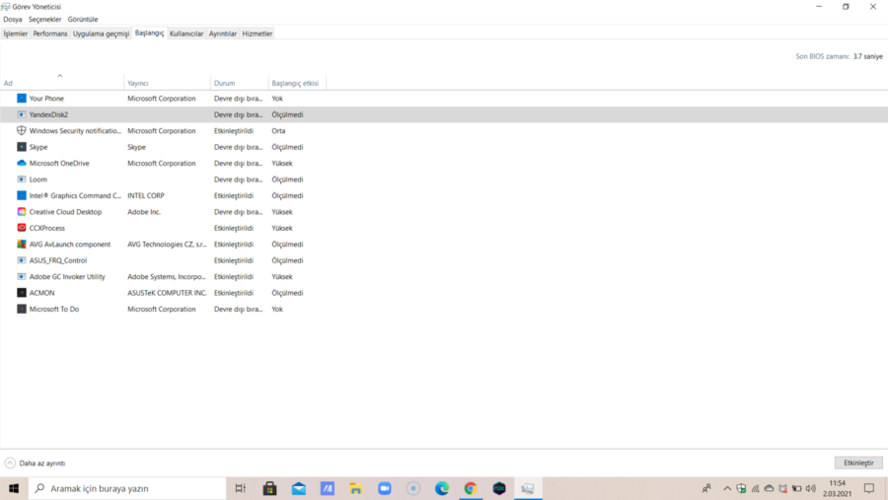Viewport: 888px width, 500px height.
Task: Open Task View from the taskbar
Action: (x=241, y=488)
